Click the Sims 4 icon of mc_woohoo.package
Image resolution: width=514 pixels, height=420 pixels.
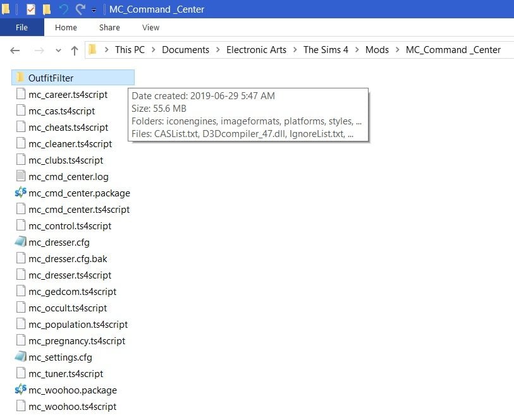point(21,389)
